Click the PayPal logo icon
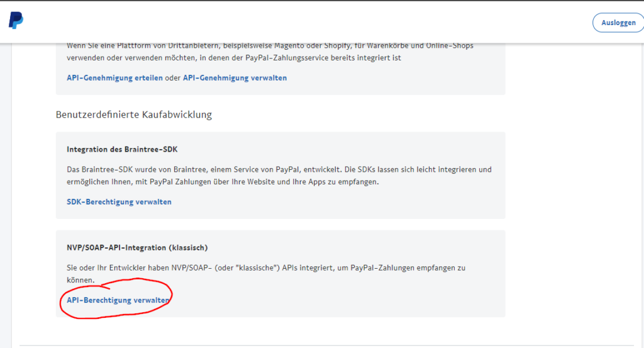This screenshot has width=644, height=348. pos(16,20)
